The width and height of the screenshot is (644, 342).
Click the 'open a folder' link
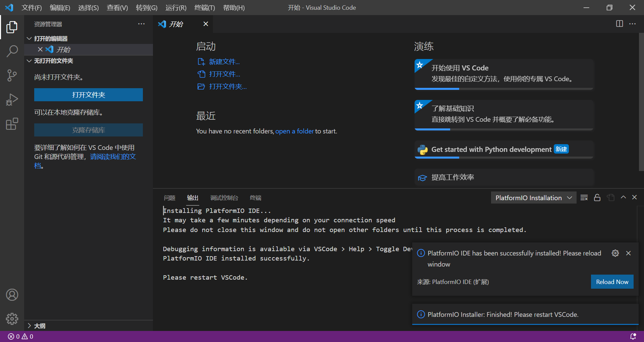tap(294, 131)
